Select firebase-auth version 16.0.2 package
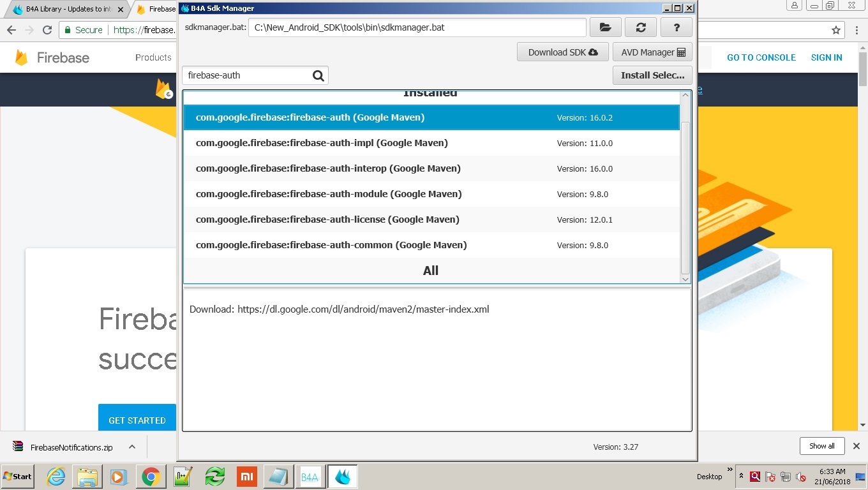Screen dimensions: 868x490 pyautogui.click(x=431, y=117)
